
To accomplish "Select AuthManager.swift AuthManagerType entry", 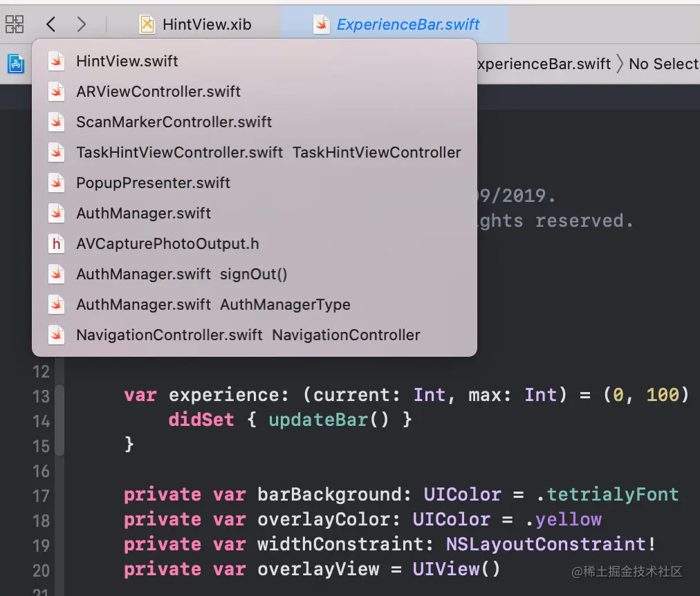I will point(255,305).
